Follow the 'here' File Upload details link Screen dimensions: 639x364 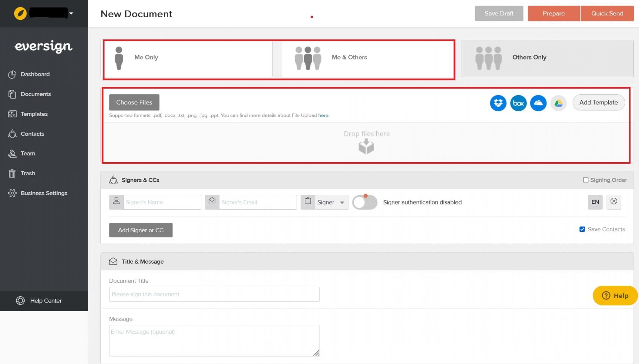[x=323, y=115]
